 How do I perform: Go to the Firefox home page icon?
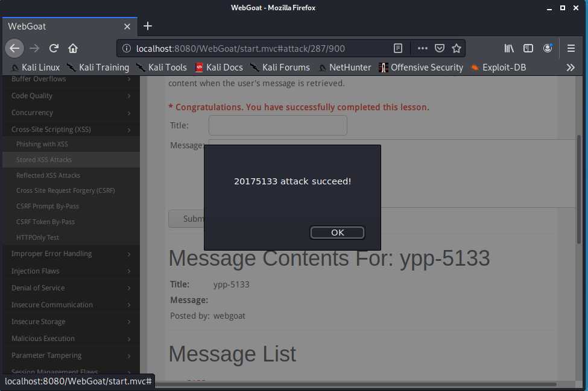(73, 48)
